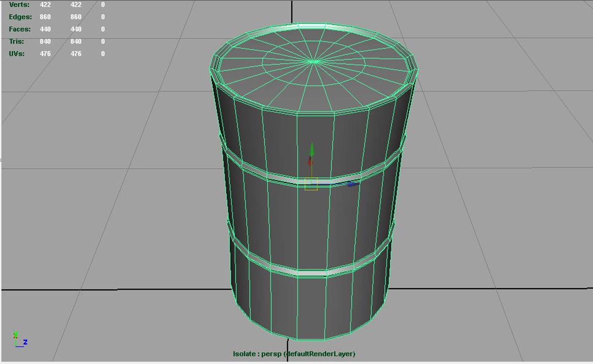Click the "Faces:" label in the poly count HUD
Image resolution: width=593 pixels, height=364 pixels.
coord(20,29)
